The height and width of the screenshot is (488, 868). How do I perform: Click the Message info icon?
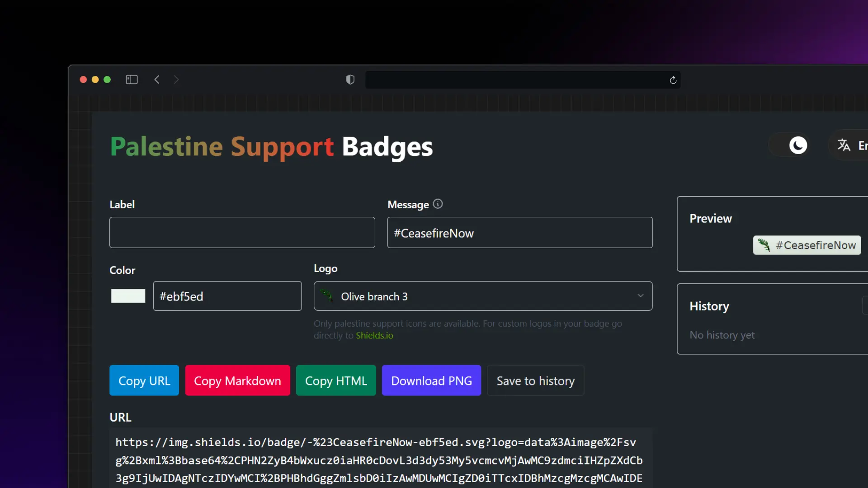438,204
